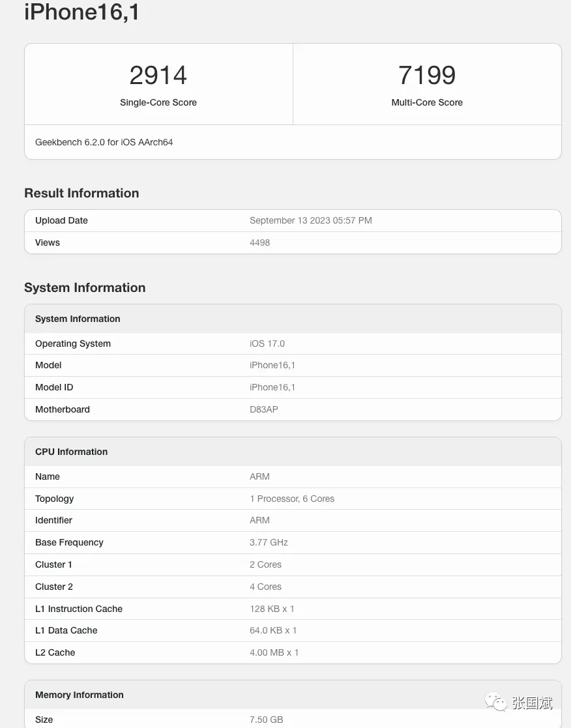Viewport: 571px width, 728px height.
Task: Click the L1 Instruction Cache row label
Action: click(79, 609)
